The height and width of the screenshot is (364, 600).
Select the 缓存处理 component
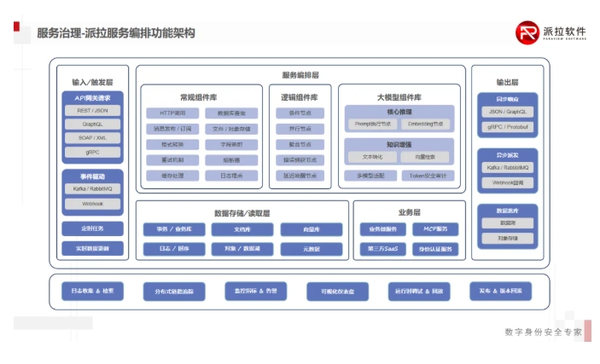(172, 176)
